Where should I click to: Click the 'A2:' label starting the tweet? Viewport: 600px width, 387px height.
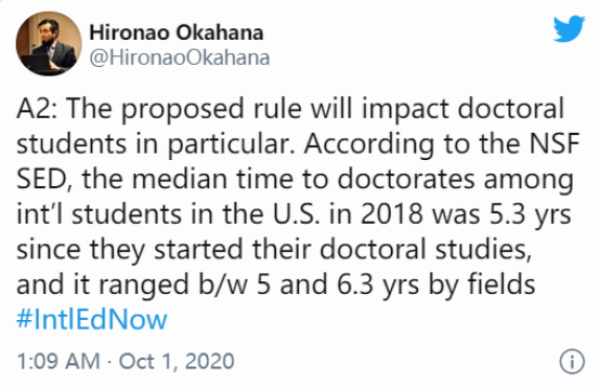tap(37, 108)
